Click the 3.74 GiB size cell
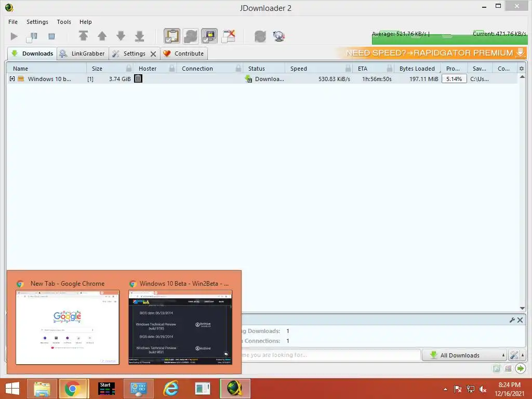532x399 pixels. (x=120, y=79)
